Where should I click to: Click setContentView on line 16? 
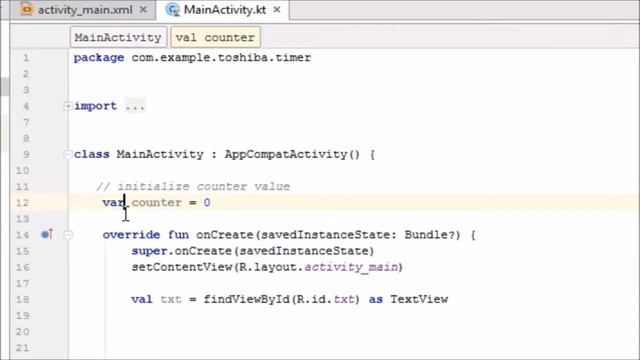point(182,267)
